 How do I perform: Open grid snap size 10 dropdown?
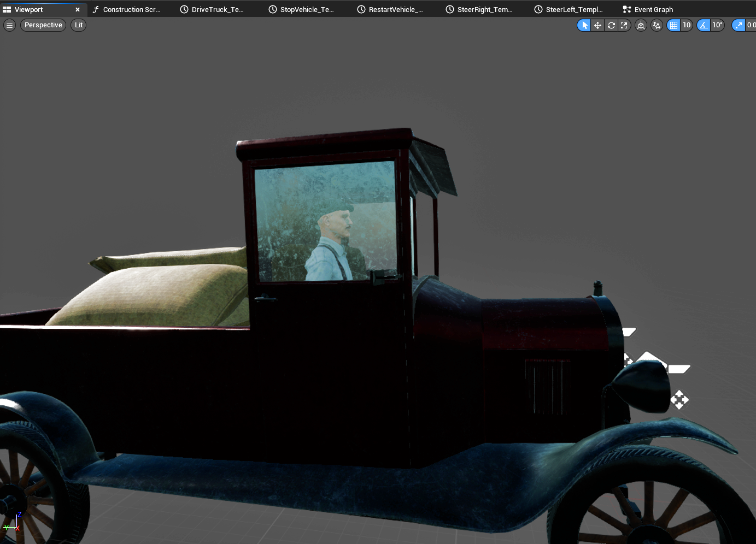(687, 25)
